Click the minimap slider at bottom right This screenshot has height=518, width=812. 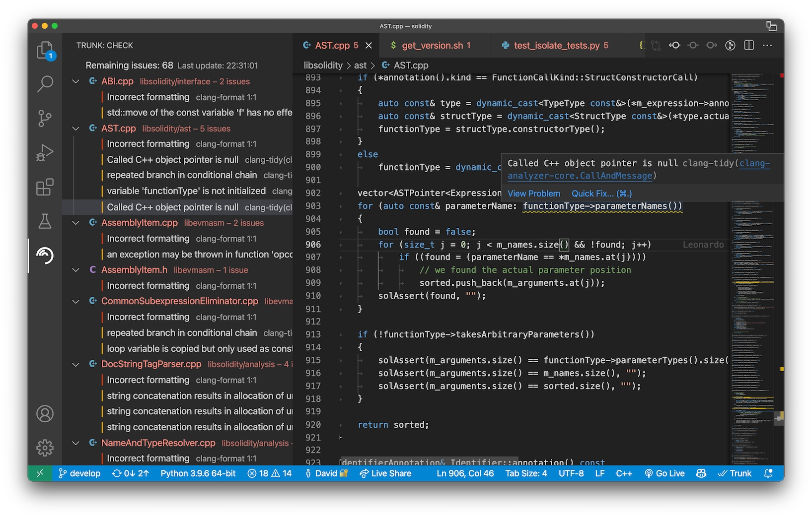(779, 418)
